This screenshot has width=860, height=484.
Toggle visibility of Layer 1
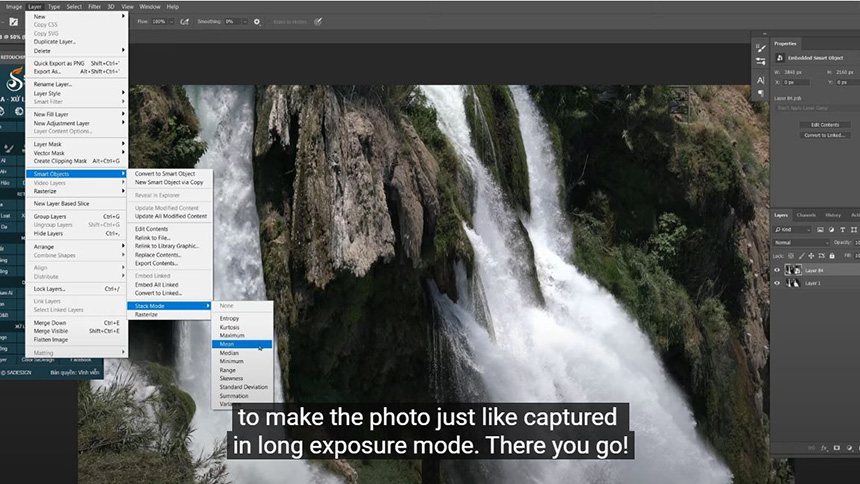(x=777, y=283)
